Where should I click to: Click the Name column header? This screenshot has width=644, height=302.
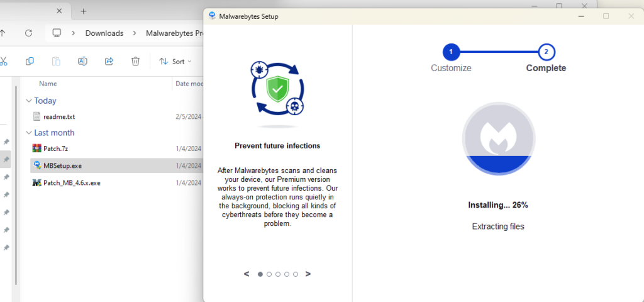(48, 84)
